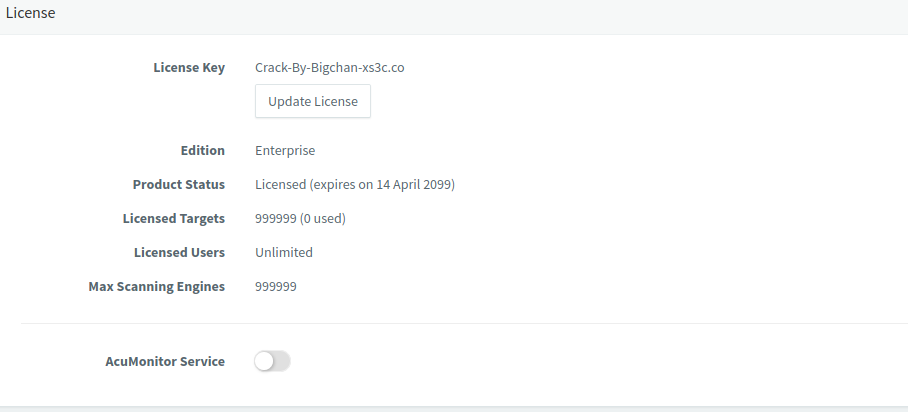Viewport: 908px width, 412px height.
Task: Select the Crack-By-Bigchan license key text
Action: (x=329, y=68)
